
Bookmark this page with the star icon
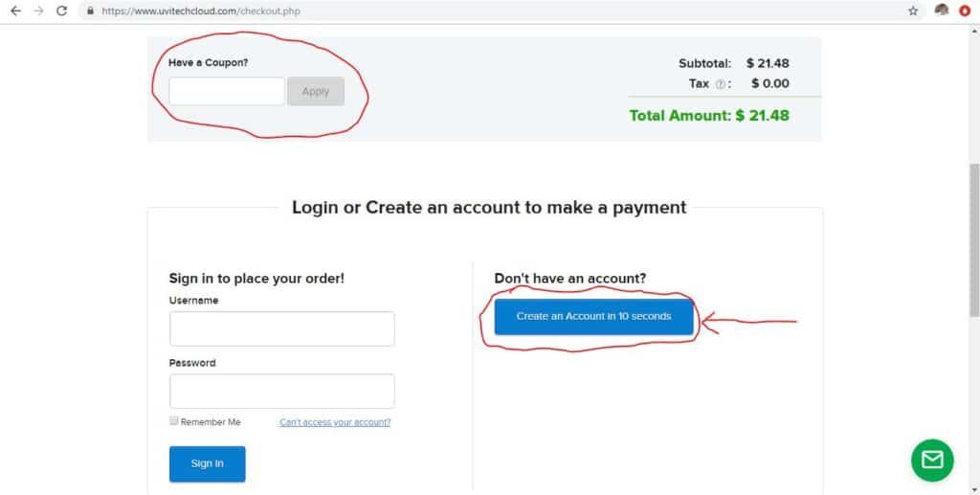coord(913,11)
